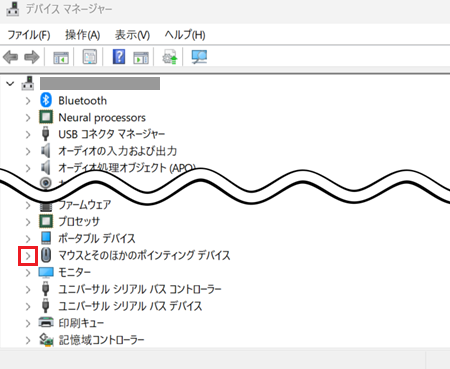
Task: Expand the 印刷キュー category
Action: [x=28, y=323]
